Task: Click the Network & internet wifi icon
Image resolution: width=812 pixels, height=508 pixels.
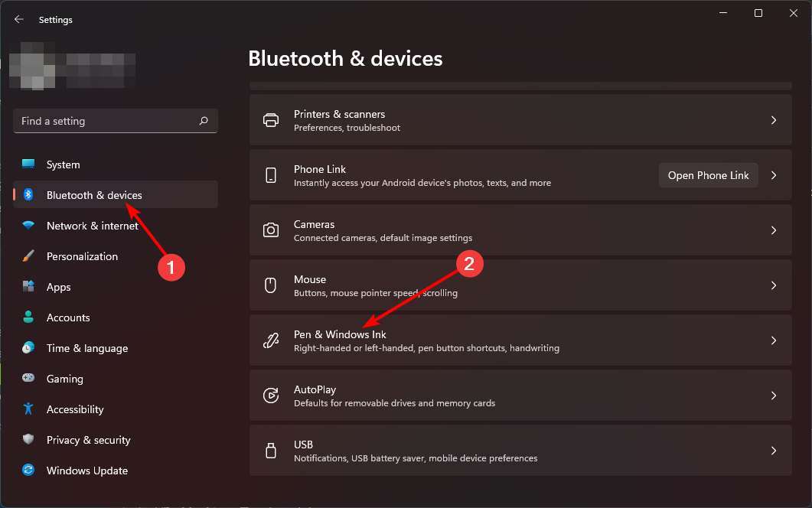Action: click(x=28, y=226)
